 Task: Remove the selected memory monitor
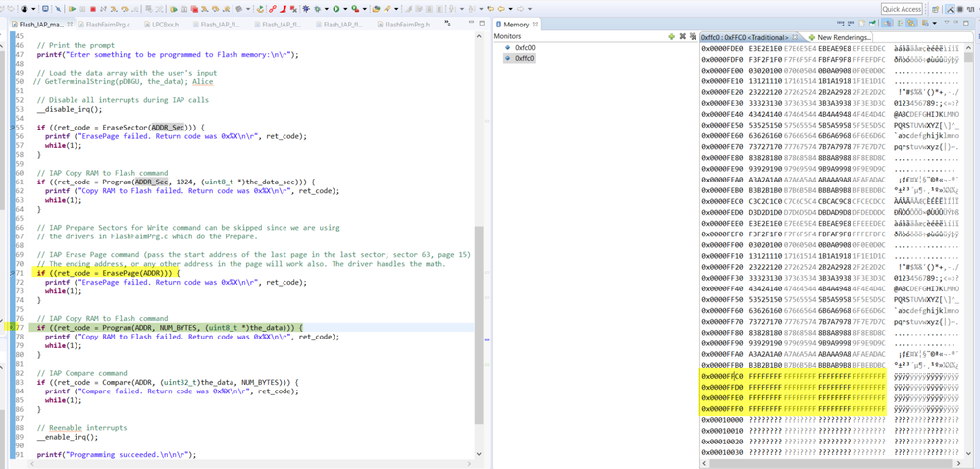[x=683, y=37]
